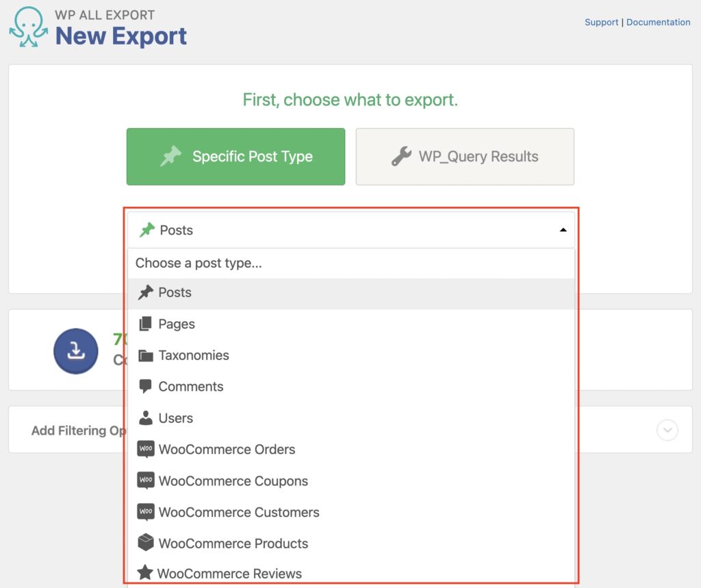This screenshot has width=701, height=588.
Task: Expand the Add Filtering Options chevron
Action: [667, 430]
